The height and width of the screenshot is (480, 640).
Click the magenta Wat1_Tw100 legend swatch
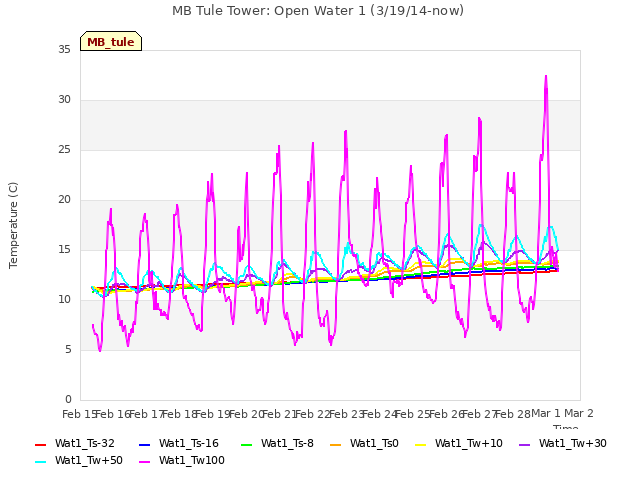pos(144,462)
